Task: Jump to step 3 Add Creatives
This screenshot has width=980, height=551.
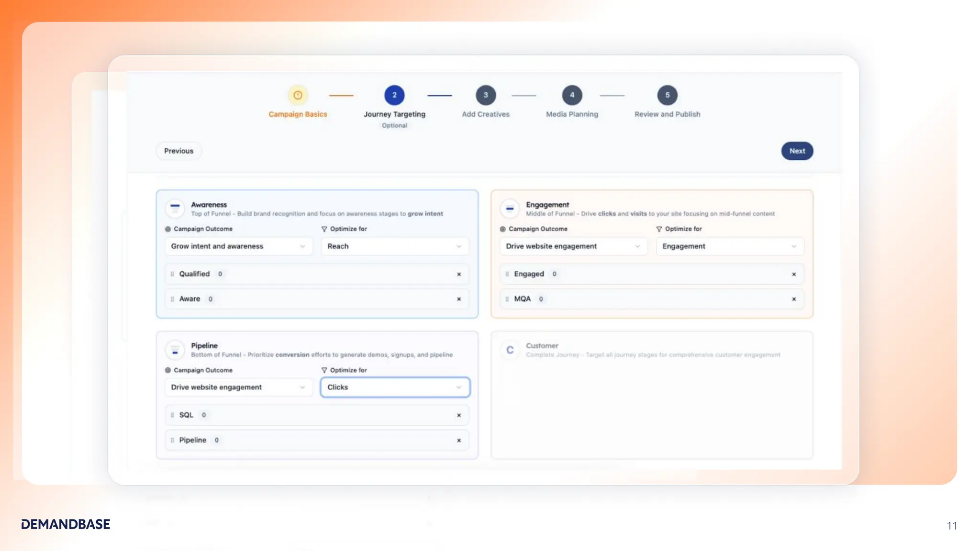Action: 485,96
